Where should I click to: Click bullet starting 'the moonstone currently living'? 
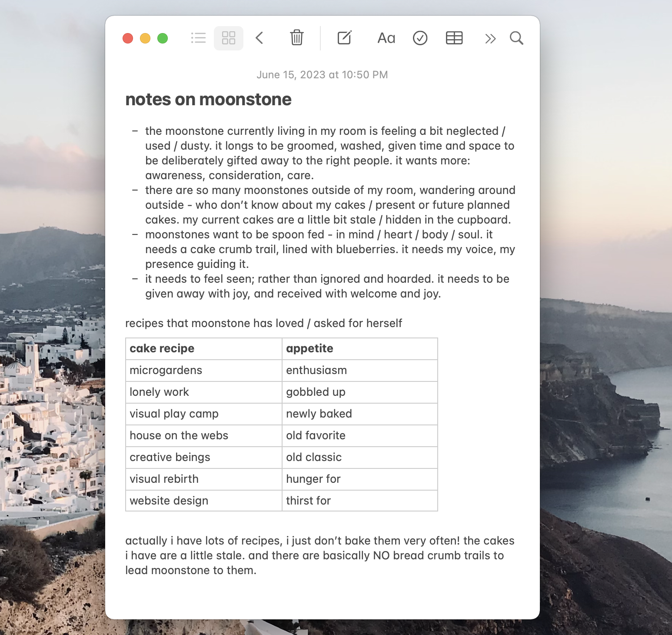[x=330, y=153]
